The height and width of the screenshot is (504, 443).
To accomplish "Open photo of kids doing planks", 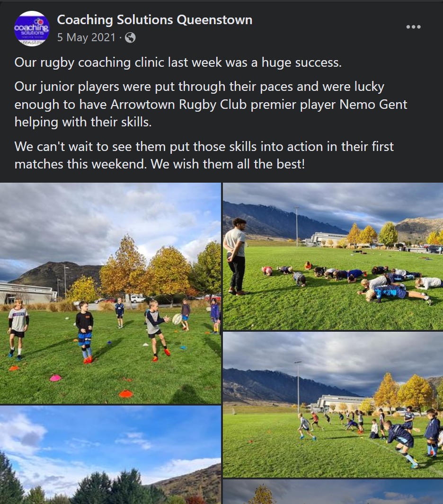I will point(333,256).
